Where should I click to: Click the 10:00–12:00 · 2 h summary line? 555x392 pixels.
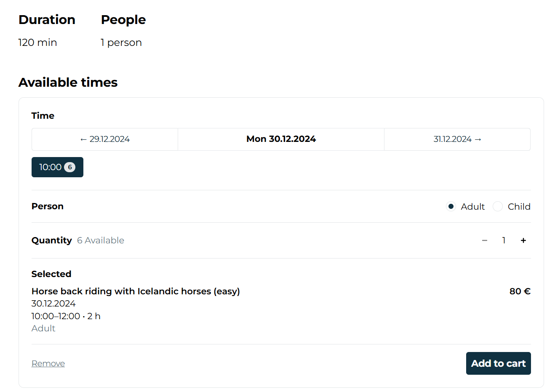66,316
